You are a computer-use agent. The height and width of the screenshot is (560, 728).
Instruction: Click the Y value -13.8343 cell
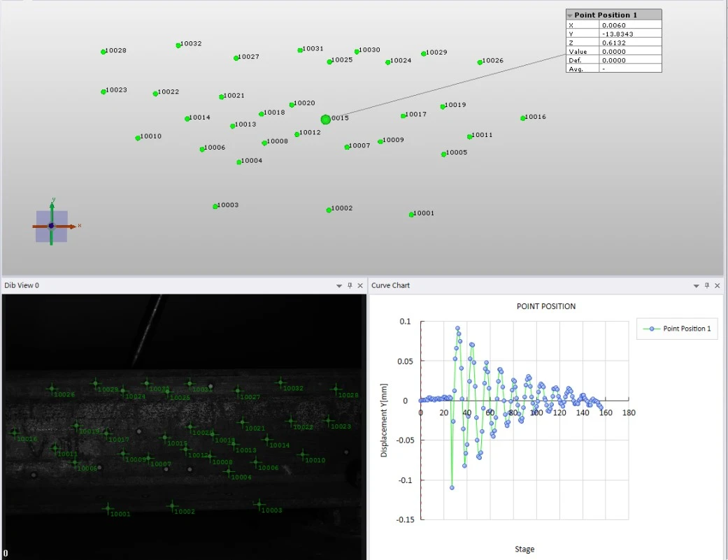pos(630,34)
